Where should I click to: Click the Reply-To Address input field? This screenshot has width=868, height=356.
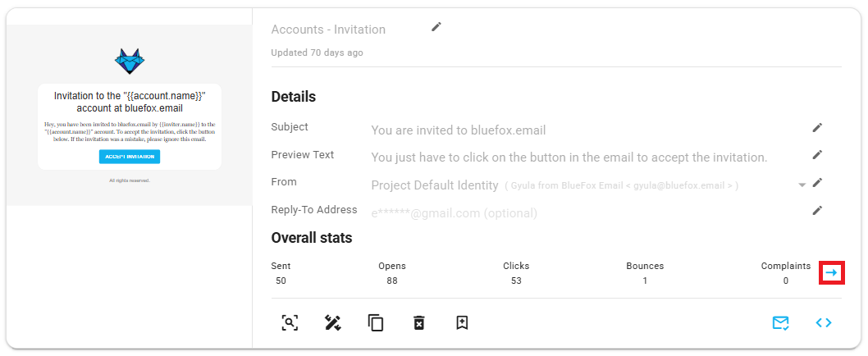[454, 213]
